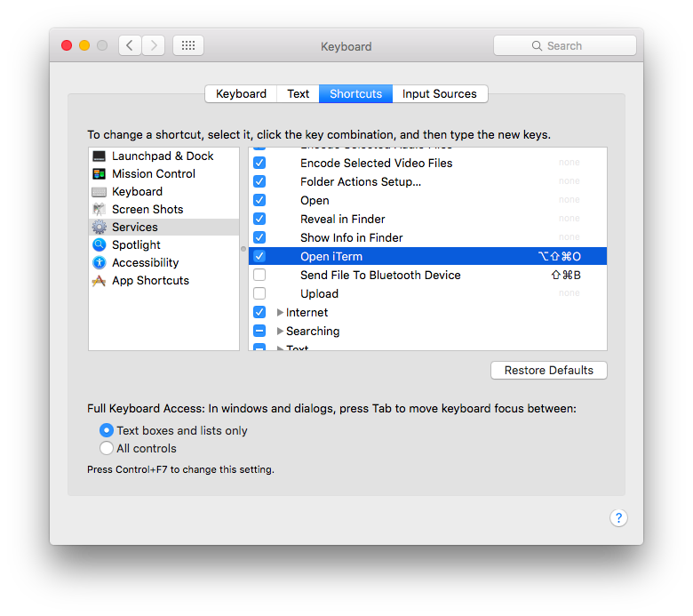The height and width of the screenshot is (616, 693).
Task: Select the Reveal in Finder row
Action: pos(428,219)
